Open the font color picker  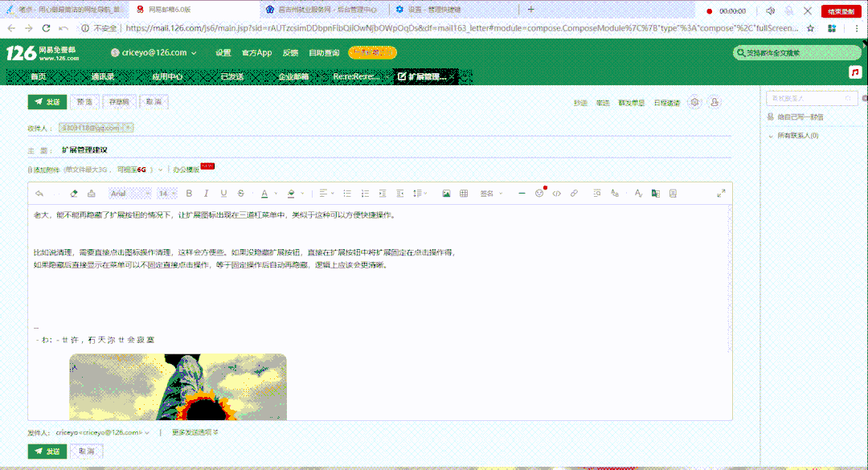click(265, 193)
